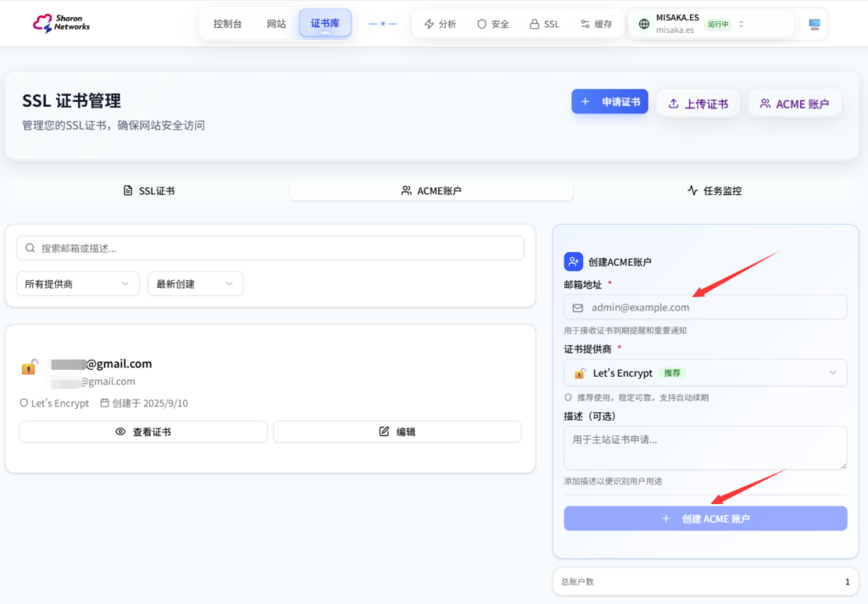Click the magnifier icon in search box
Image resolution: width=868 pixels, height=604 pixels.
pyautogui.click(x=31, y=249)
